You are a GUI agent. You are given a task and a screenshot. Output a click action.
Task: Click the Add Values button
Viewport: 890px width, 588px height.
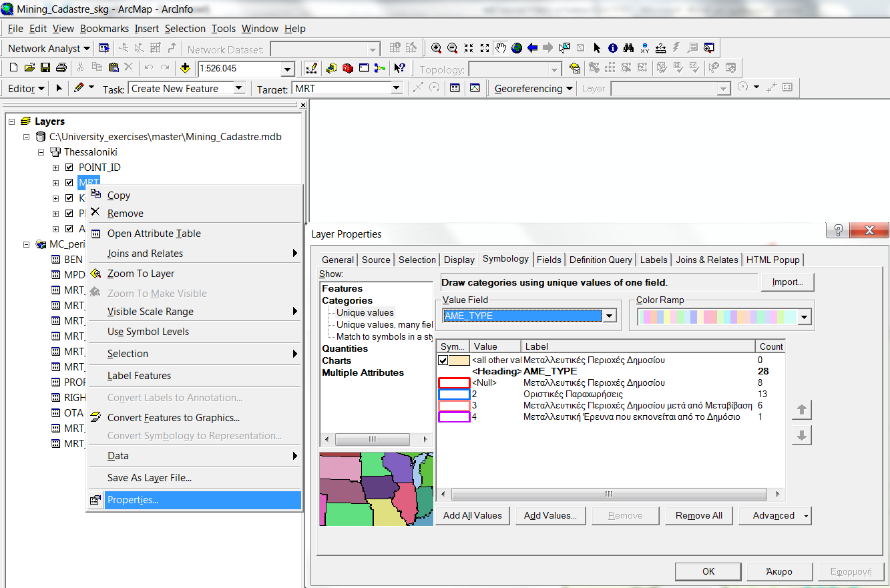550,515
